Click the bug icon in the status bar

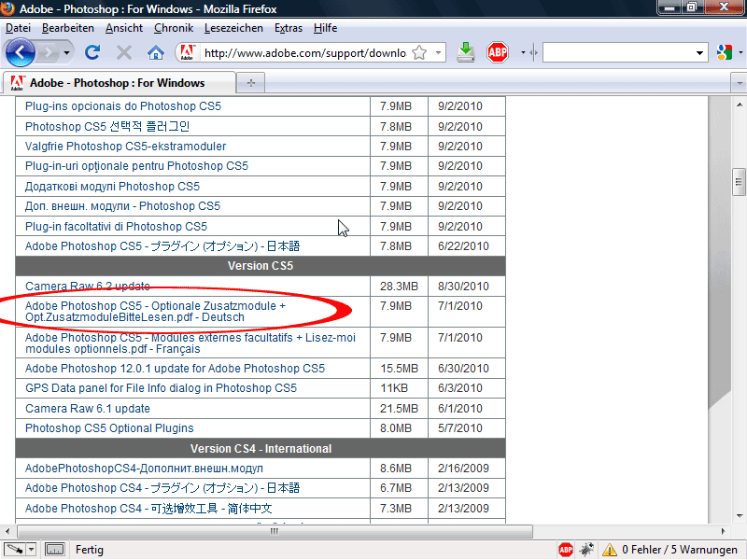(586, 550)
